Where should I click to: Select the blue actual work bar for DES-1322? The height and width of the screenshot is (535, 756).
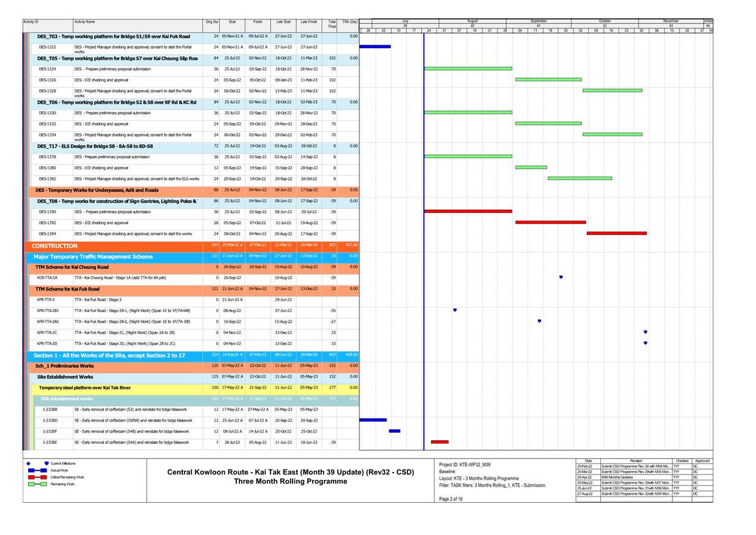[376, 45]
